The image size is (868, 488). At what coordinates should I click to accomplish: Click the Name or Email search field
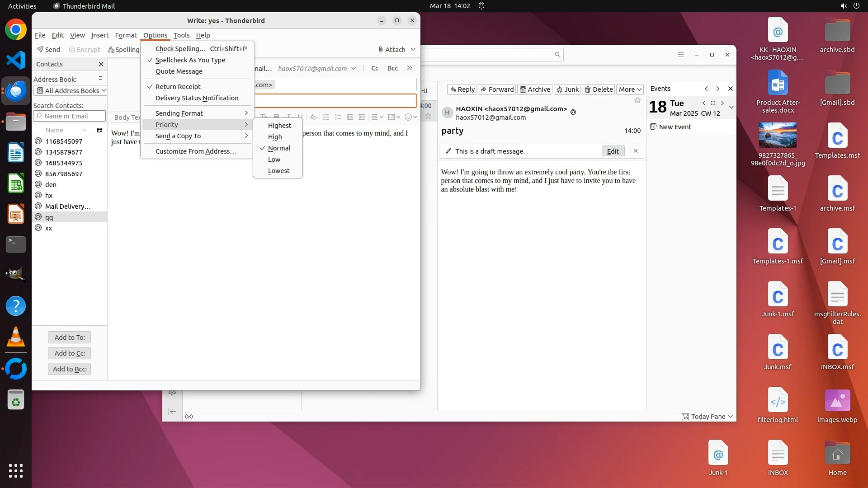click(70, 116)
